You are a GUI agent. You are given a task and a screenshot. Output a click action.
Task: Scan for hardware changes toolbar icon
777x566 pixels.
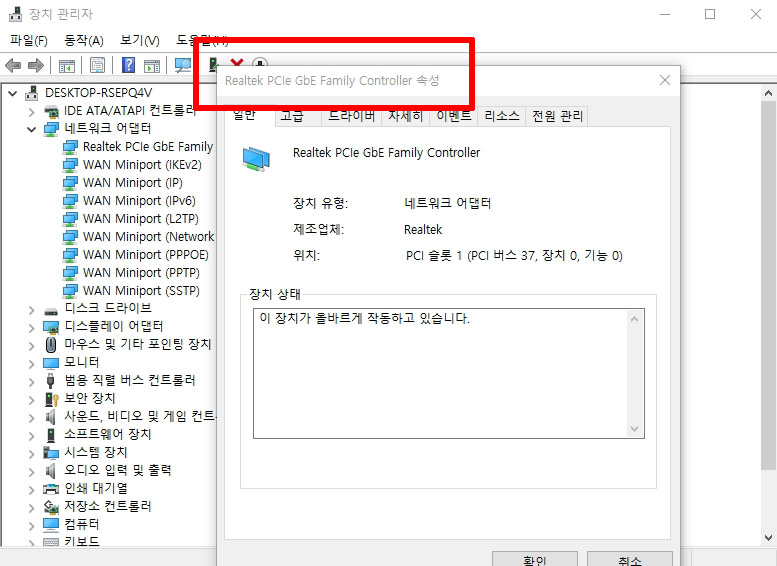[x=183, y=65]
